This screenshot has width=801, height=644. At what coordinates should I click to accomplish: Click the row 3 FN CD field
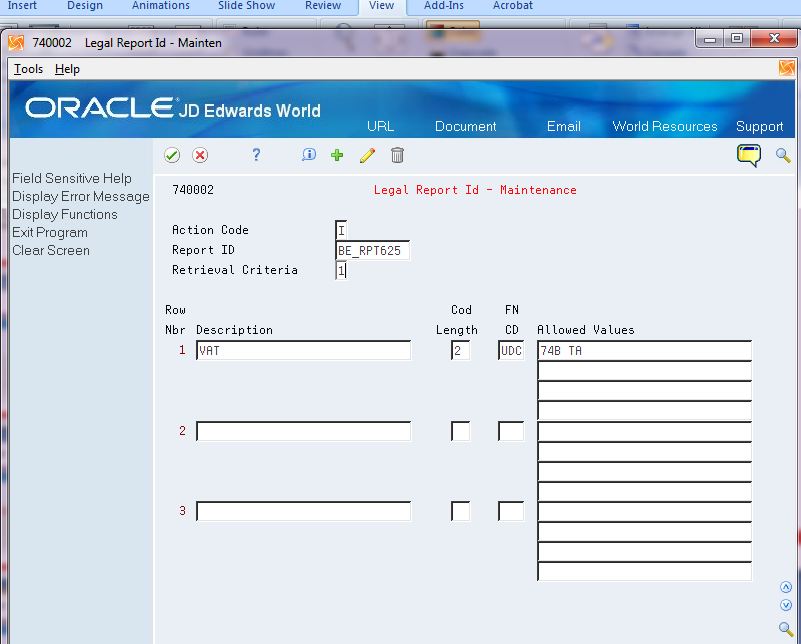tap(511, 511)
